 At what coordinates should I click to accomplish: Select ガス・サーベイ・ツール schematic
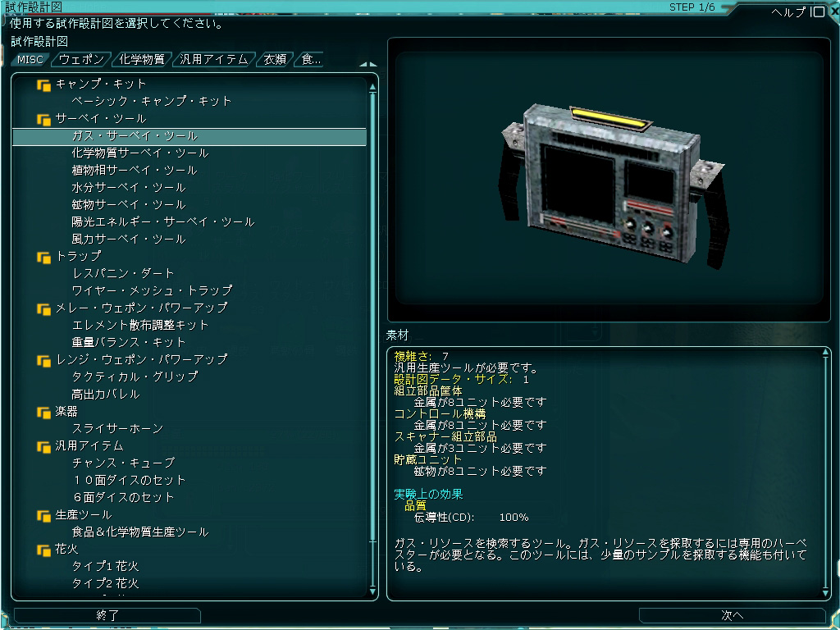[189, 136]
